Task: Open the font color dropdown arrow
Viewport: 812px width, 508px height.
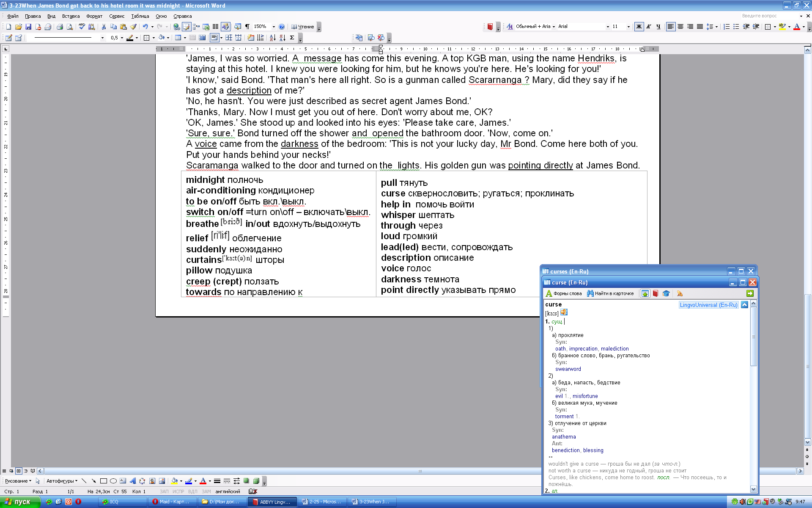Action: coord(804,27)
